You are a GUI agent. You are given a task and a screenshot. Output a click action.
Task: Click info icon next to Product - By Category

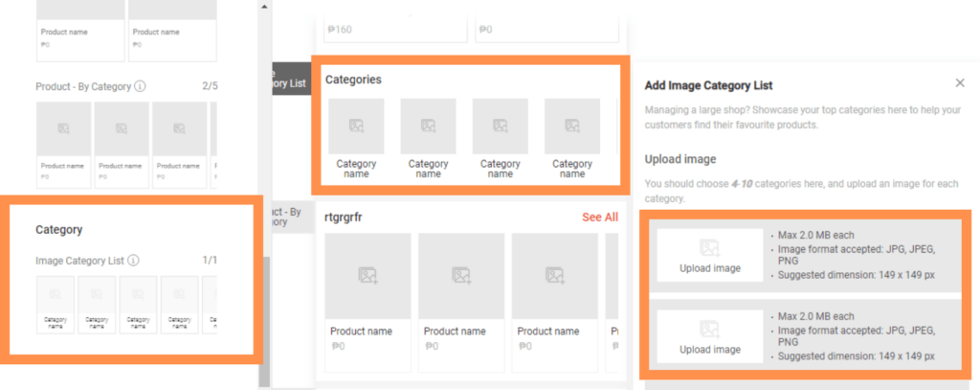click(x=140, y=86)
